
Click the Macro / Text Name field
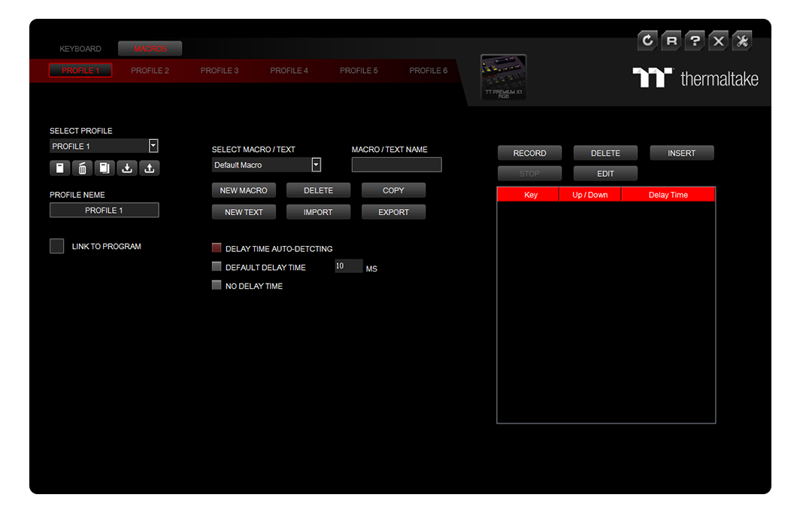396,165
